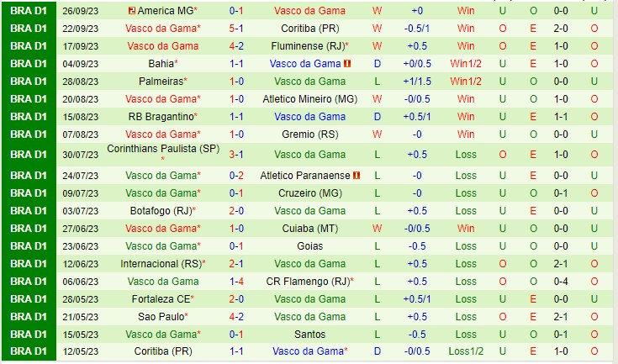Select Sao Paulo team name
The image size is (618, 364).
(161, 317)
